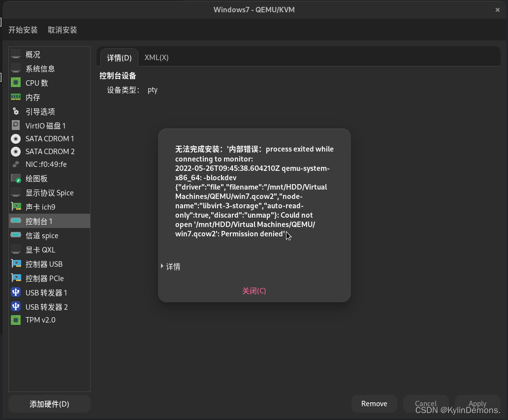The image size is (508, 420).
Task: Select the VirtIO 磁盘 1 label
Action: pos(45,126)
